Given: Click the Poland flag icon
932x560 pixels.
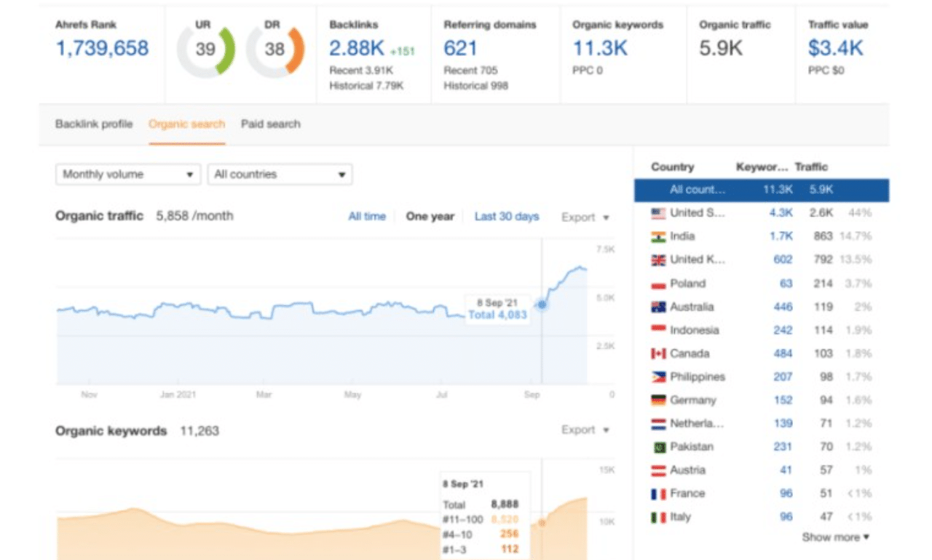Looking at the screenshot, I should (x=658, y=284).
